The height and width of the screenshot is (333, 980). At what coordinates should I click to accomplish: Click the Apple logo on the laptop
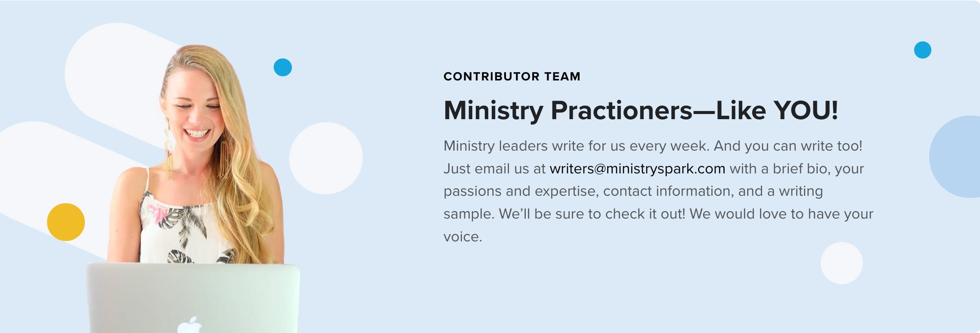pyautogui.click(x=190, y=325)
